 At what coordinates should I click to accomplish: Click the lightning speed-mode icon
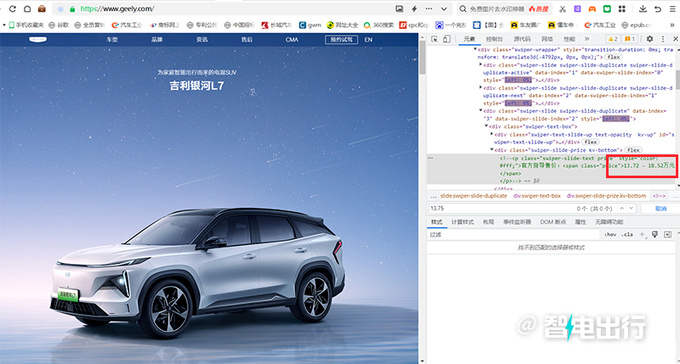(x=414, y=9)
